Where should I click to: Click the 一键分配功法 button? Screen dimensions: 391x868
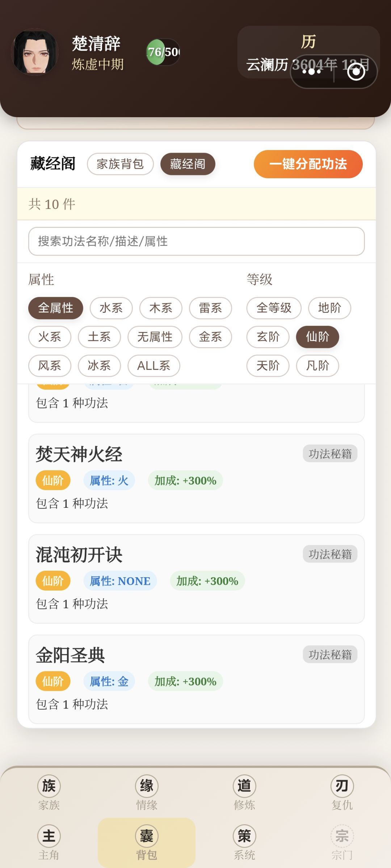308,164
